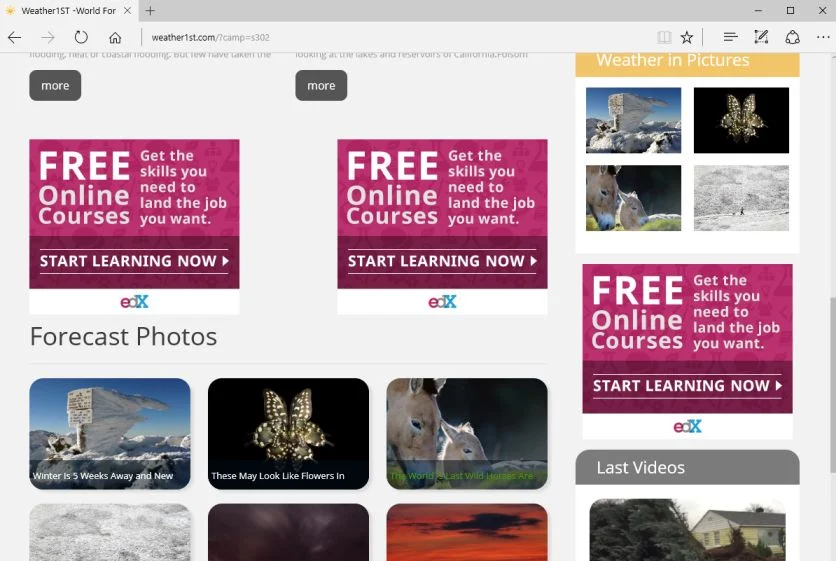This screenshot has height=561, width=836.
Task: Click the 'Forecast Photos' heading
Action: point(123,336)
